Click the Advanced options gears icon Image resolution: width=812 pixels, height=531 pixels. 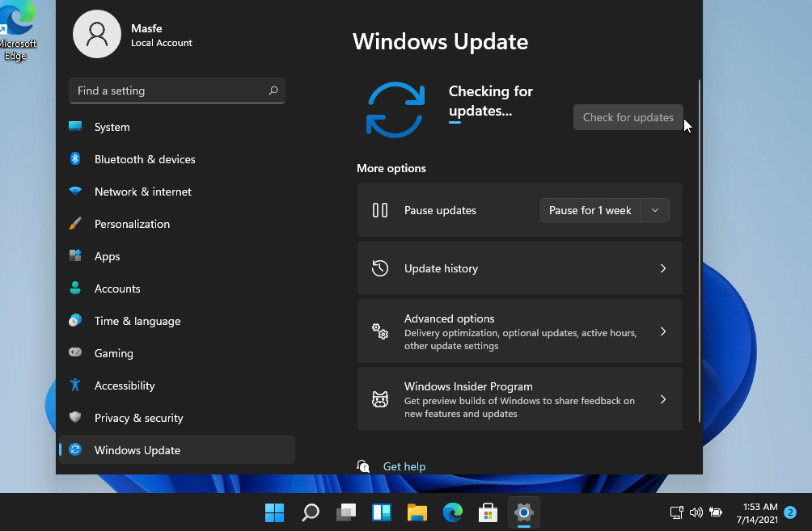pos(380,331)
